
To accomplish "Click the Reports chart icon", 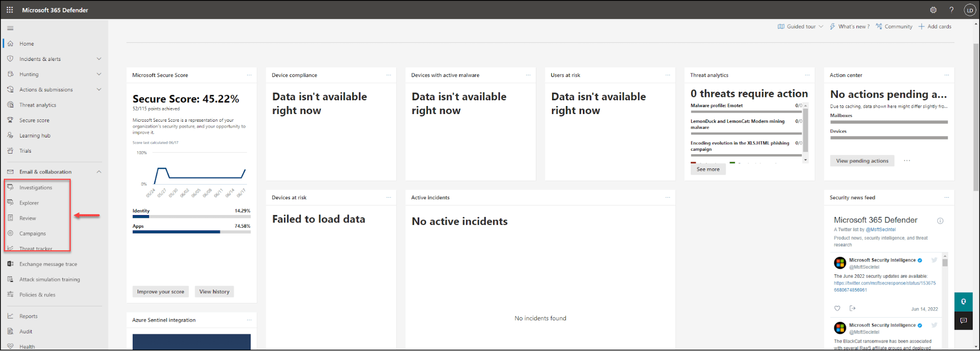I will point(10,316).
